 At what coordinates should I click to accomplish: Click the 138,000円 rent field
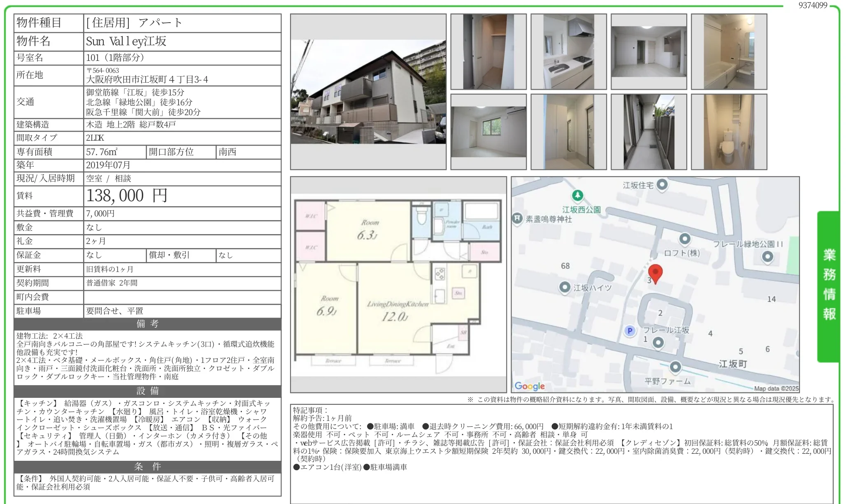(128, 196)
